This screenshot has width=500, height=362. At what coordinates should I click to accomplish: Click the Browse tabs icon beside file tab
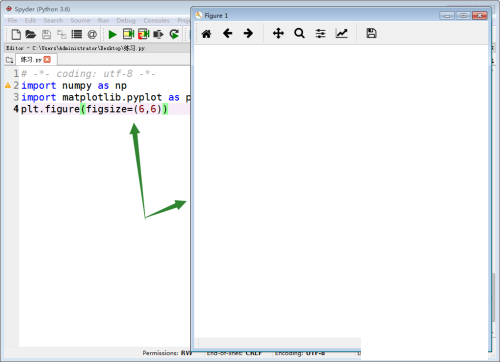[x=9, y=60]
